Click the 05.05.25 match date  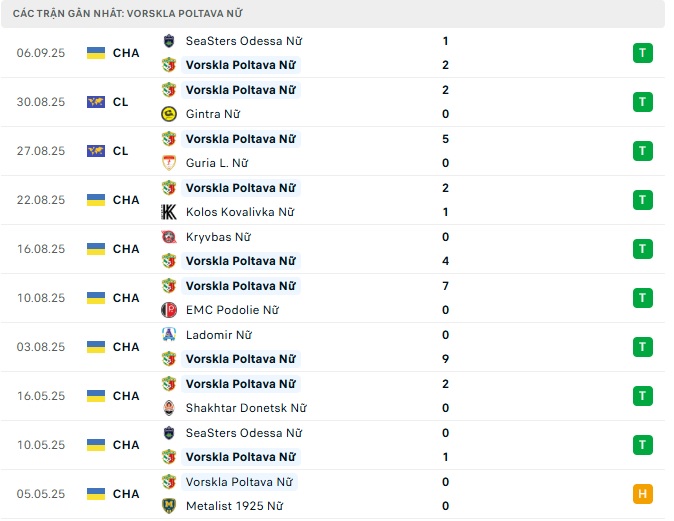(41, 494)
